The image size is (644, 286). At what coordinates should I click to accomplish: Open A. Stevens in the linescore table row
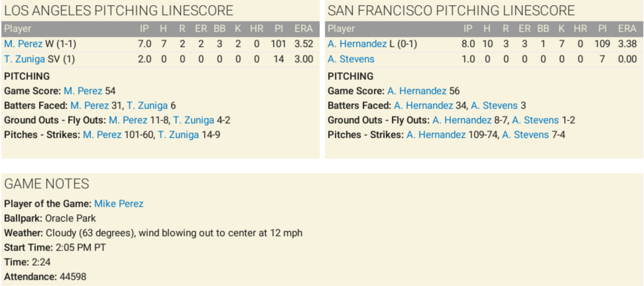[x=351, y=59]
